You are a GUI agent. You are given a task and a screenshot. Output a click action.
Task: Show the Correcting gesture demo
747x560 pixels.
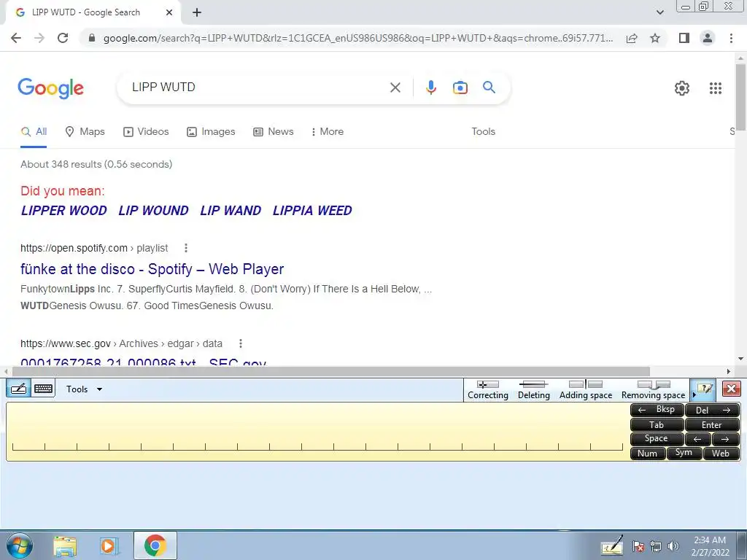pyautogui.click(x=488, y=390)
